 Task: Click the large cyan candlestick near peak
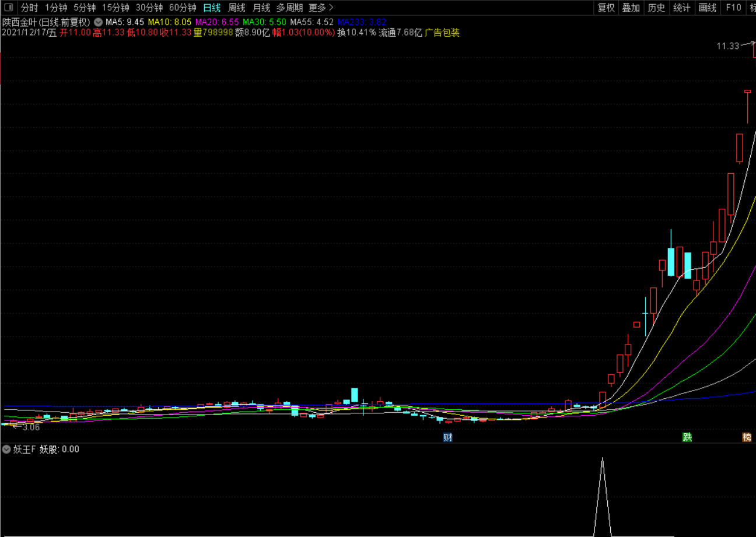point(671,262)
